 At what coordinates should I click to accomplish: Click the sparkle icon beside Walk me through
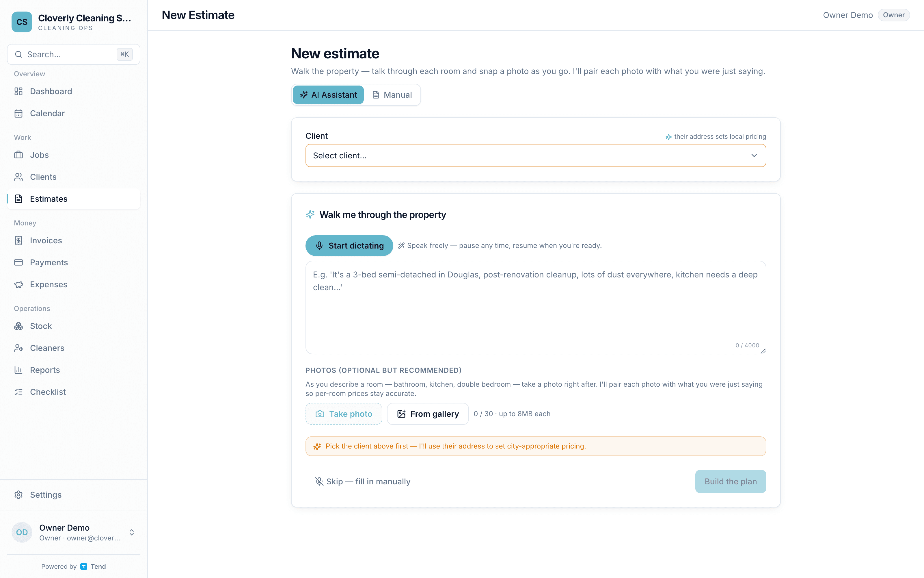tap(310, 214)
